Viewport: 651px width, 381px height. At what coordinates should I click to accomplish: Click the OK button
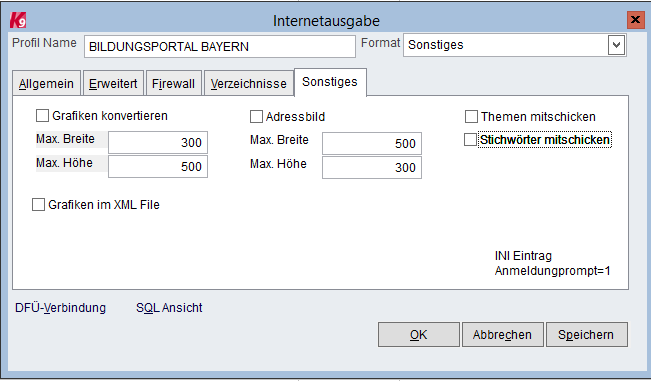[x=418, y=335]
